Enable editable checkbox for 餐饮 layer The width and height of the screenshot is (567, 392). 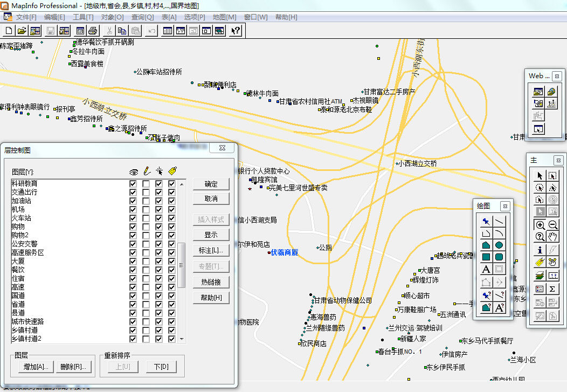click(146, 270)
